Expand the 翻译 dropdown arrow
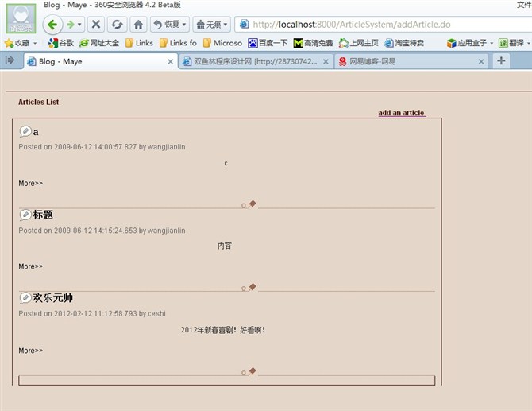 point(529,43)
